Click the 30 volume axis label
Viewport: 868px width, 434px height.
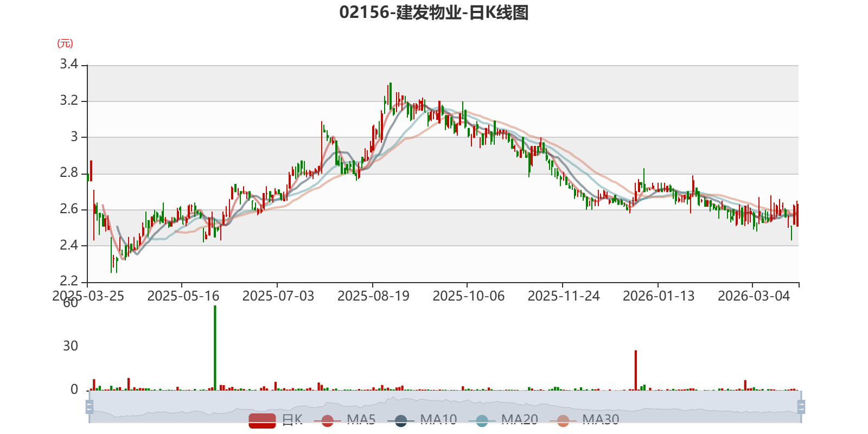click(x=71, y=346)
